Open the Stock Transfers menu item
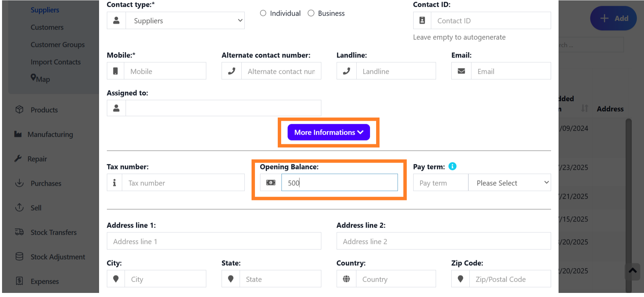644x297 pixels. click(53, 232)
